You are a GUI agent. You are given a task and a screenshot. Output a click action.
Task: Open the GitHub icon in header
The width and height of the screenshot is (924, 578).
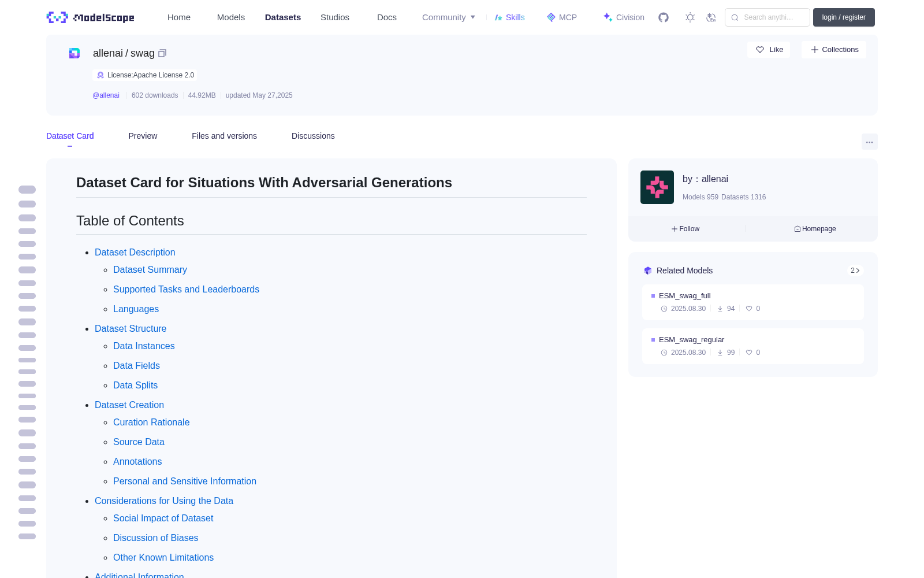(x=664, y=17)
